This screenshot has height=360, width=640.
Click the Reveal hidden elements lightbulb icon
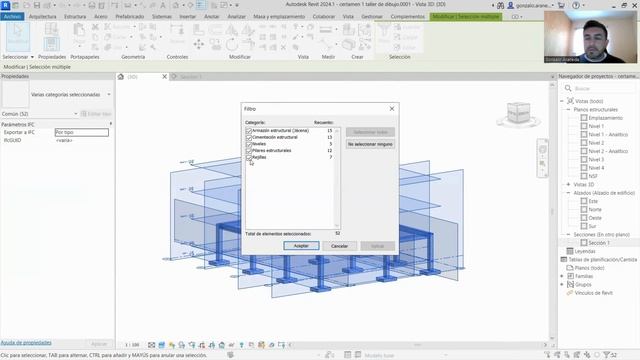coord(241,345)
